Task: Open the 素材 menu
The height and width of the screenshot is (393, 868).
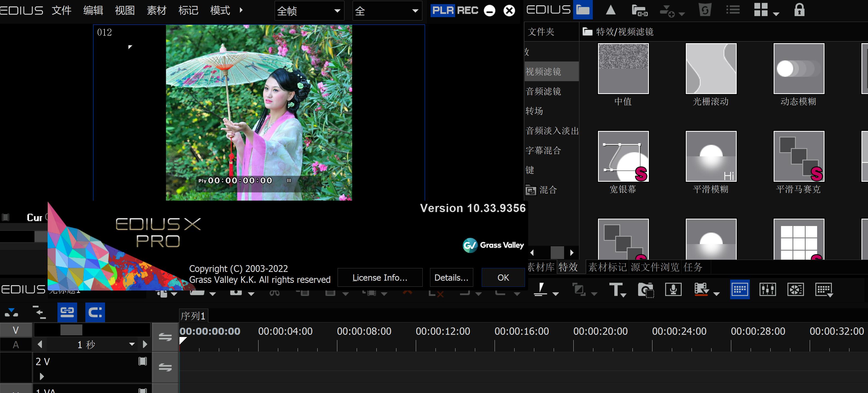Action: coord(156,10)
